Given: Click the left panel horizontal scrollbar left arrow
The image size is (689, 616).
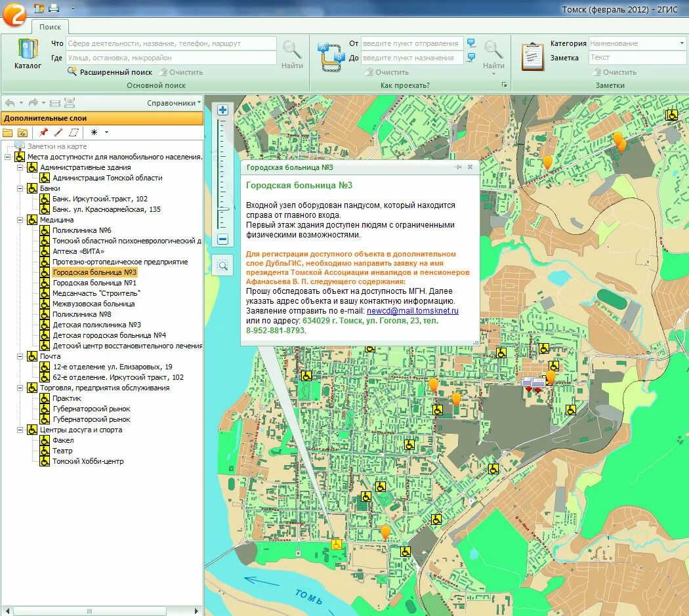Looking at the screenshot, I should pyautogui.click(x=7, y=611).
